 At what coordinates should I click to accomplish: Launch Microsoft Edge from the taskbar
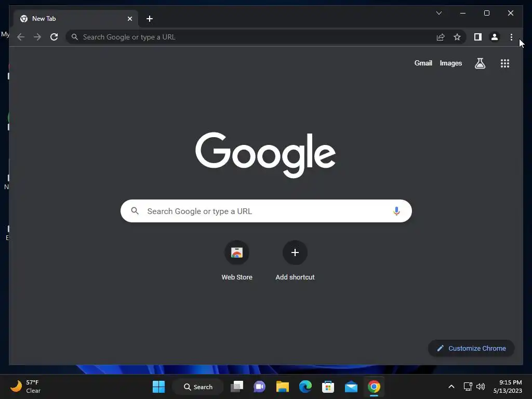[x=305, y=387]
